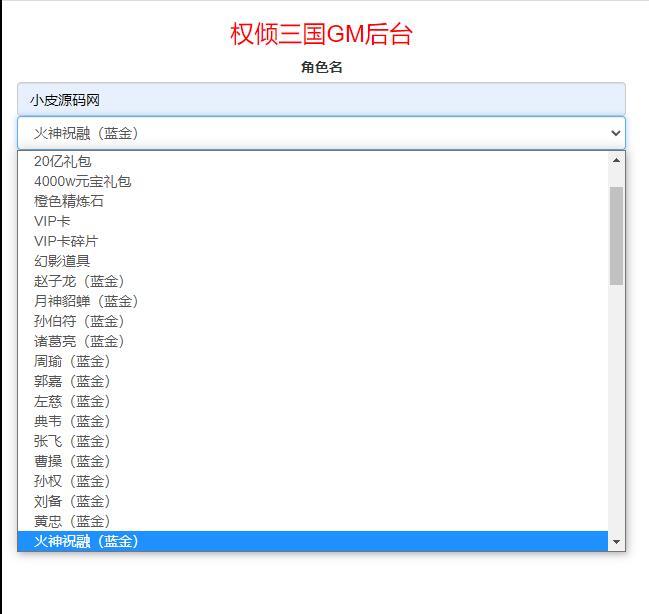The width and height of the screenshot is (649, 614).
Task: Pick 橙色精炼石 in the dropdown
Action: (69, 201)
